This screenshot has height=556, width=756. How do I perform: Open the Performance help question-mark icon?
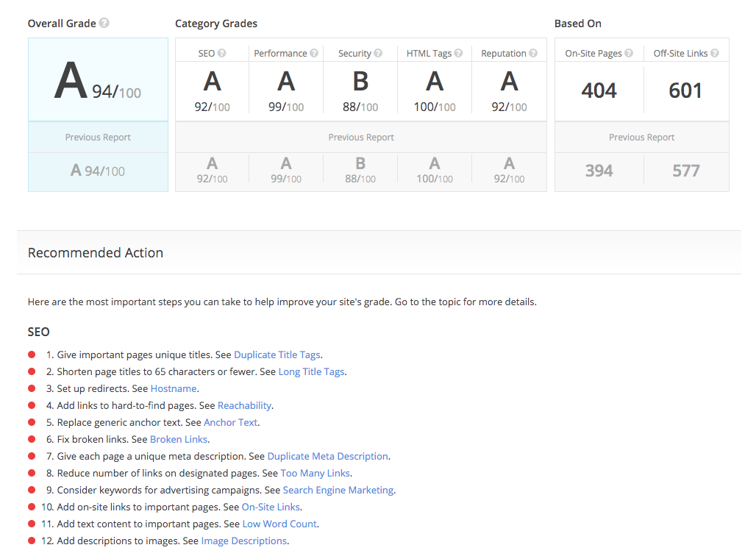tap(314, 53)
